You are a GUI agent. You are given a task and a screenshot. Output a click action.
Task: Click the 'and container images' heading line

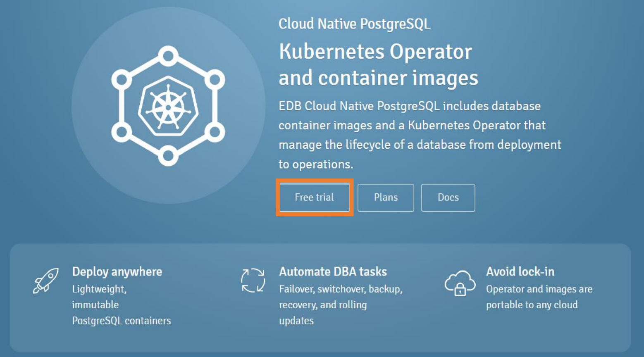[x=378, y=78]
